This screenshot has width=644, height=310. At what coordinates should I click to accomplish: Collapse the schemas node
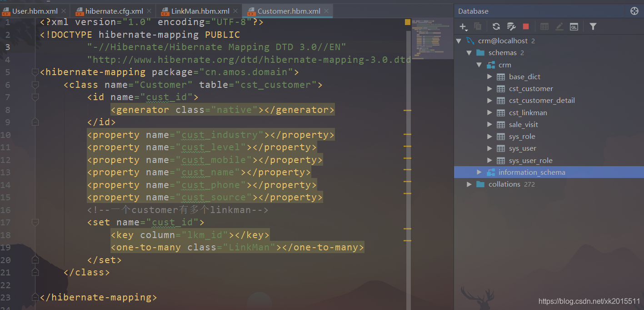(469, 53)
